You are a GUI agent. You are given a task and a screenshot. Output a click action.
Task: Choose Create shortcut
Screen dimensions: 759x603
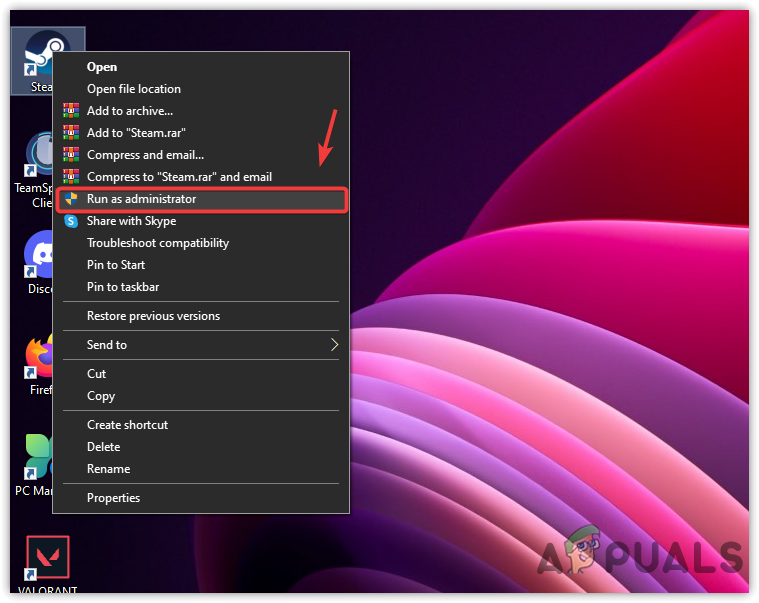click(x=201, y=425)
